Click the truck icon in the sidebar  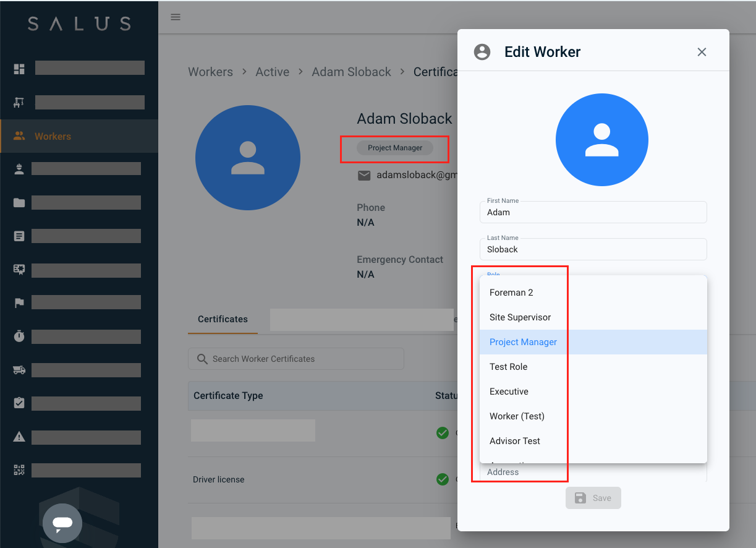(19, 370)
